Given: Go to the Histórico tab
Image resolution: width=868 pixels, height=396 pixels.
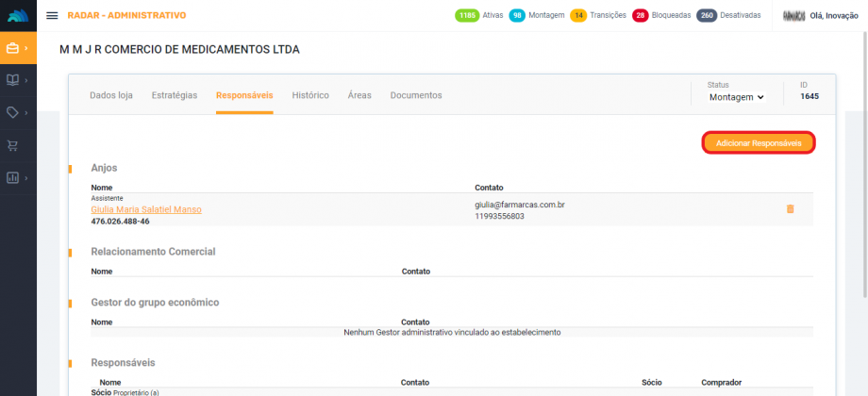Looking at the screenshot, I should coord(310,95).
